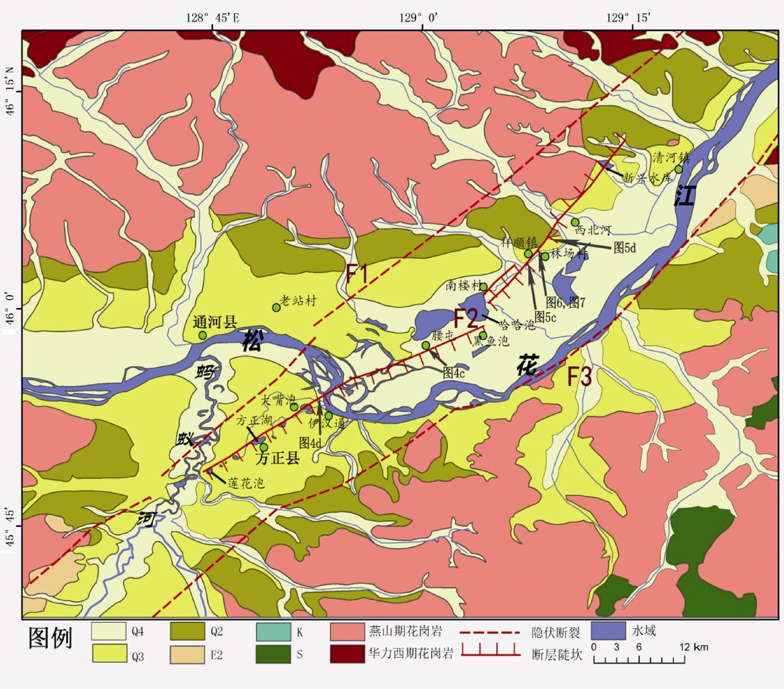Viewport: 784px width, 689px height.
Task: Click the 燕山期花岗岩 legend swatch
Action: pyautogui.click(x=347, y=631)
